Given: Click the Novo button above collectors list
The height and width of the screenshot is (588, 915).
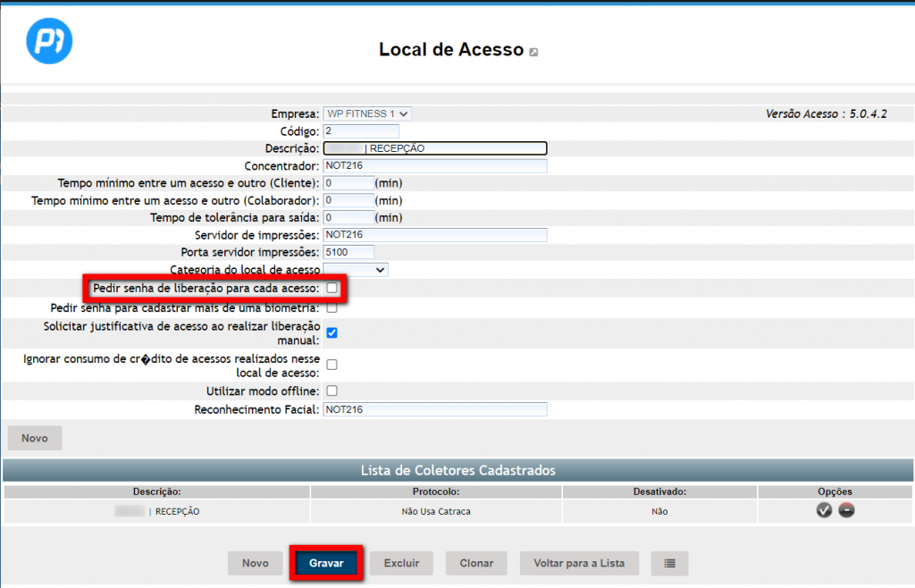Looking at the screenshot, I should pos(35,438).
